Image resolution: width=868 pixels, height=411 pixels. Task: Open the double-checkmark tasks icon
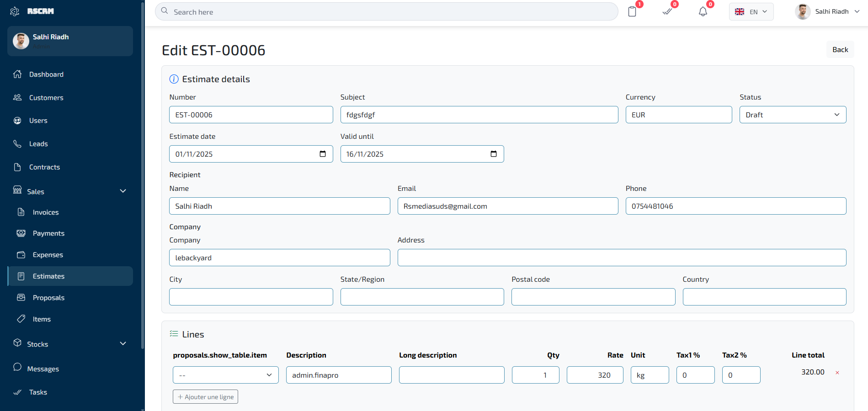click(x=667, y=12)
